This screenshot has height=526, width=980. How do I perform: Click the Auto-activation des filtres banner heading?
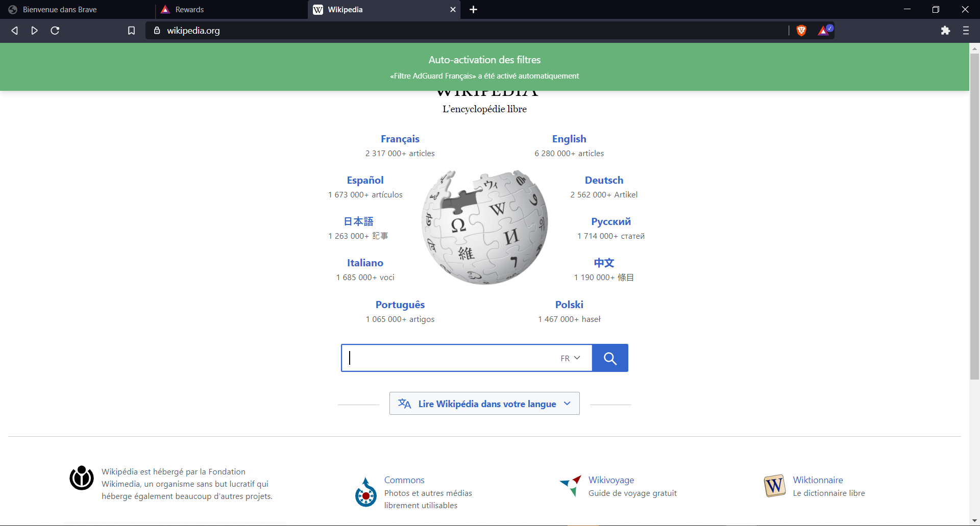[484, 60]
